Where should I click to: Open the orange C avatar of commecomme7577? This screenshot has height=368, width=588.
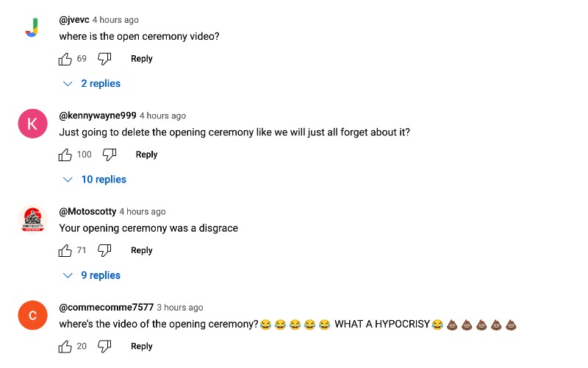point(32,315)
